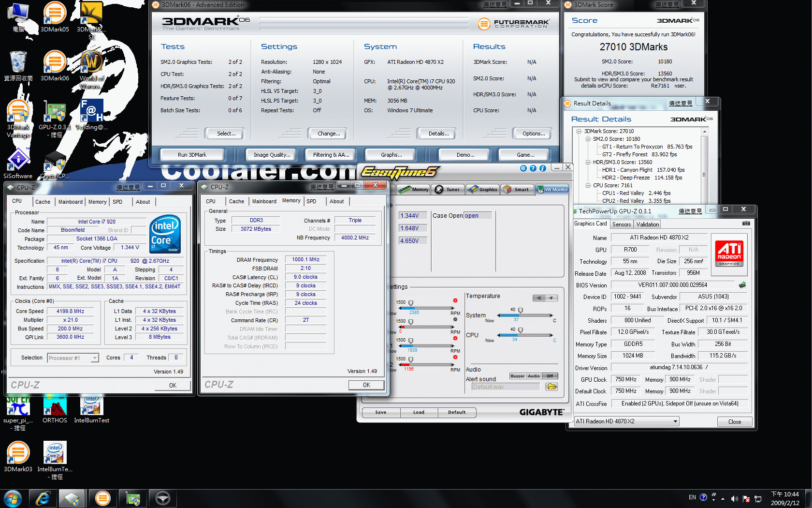Viewport: 812px width, 508px height.
Task: Switch temperature unit to °C
Action: click(x=539, y=298)
